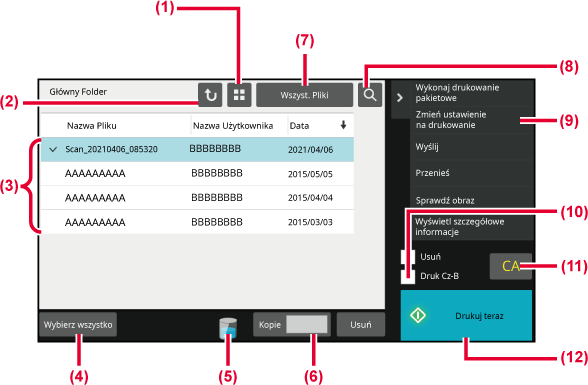This screenshot has height=385, width=588.
Task: Enable the Druk Cz-B checkbox
Action: click(x=408, y=276)
